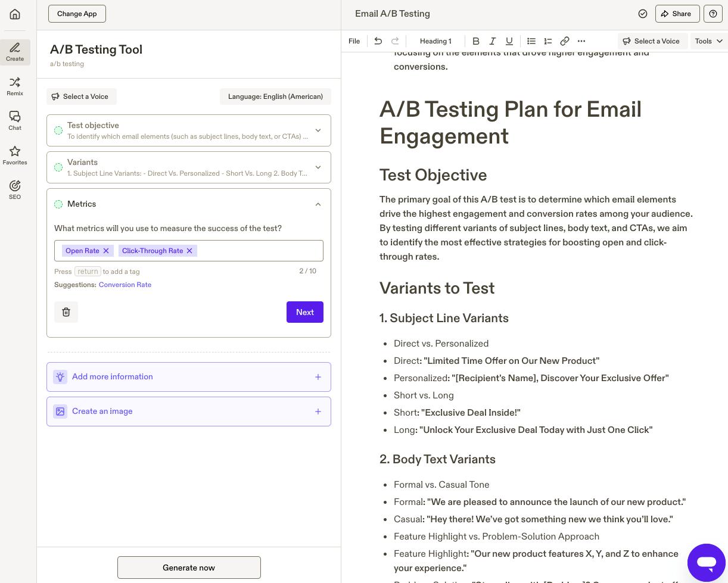728x583 pixels.
Task: Open the Chat section in sidebar
Action: [x=15, y=121]
